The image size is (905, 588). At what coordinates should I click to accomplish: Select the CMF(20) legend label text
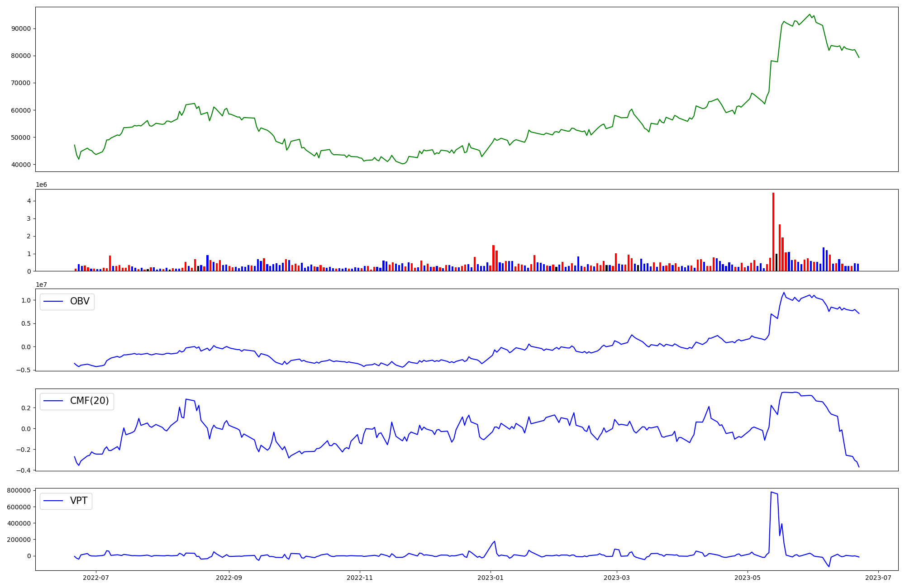pos(89,401)
